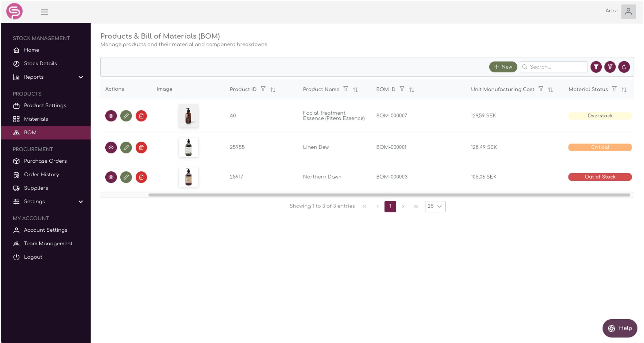644x343 pixels.
Task: View details of Facial Treatment Essence
Action: point(111,116)
